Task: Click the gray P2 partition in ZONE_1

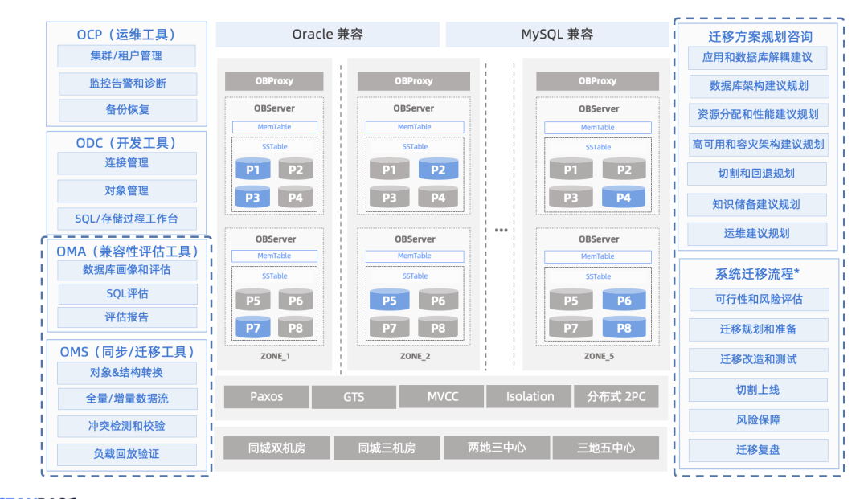Action: (x=296, y=169)
